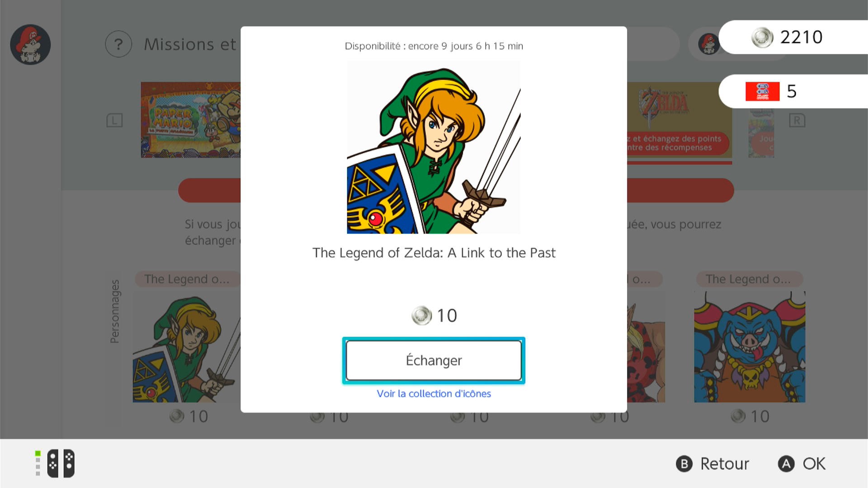
Task: Click the Mario user avatar icon
Action: [30, 44]
